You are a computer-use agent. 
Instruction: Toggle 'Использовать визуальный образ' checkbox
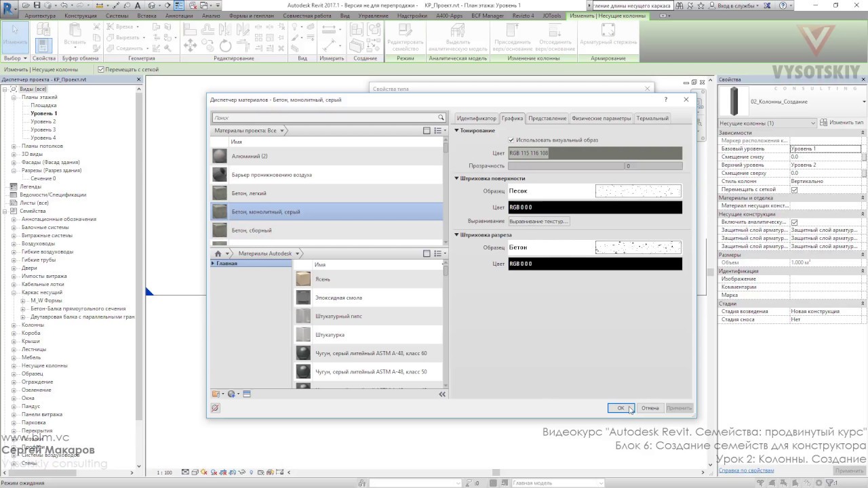[511, 140]
